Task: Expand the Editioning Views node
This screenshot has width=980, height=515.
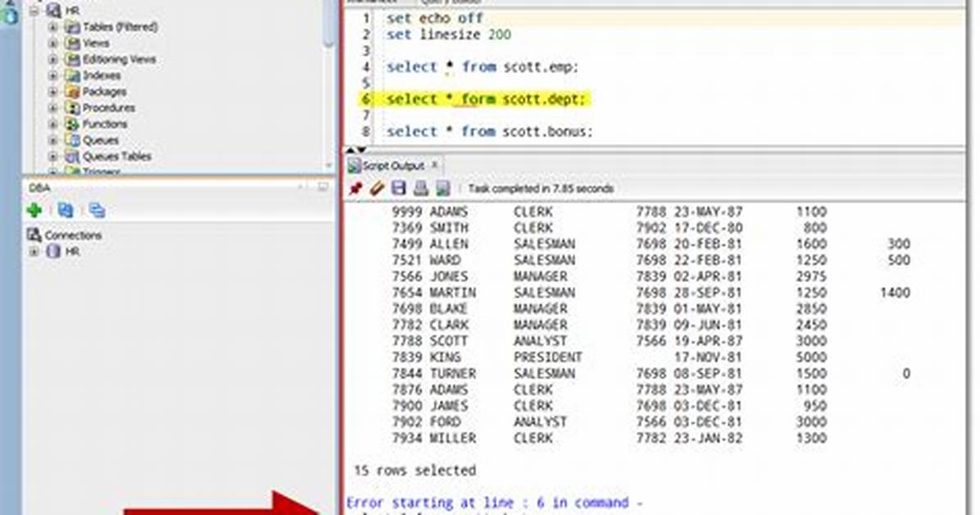Action: coord(53,59)
